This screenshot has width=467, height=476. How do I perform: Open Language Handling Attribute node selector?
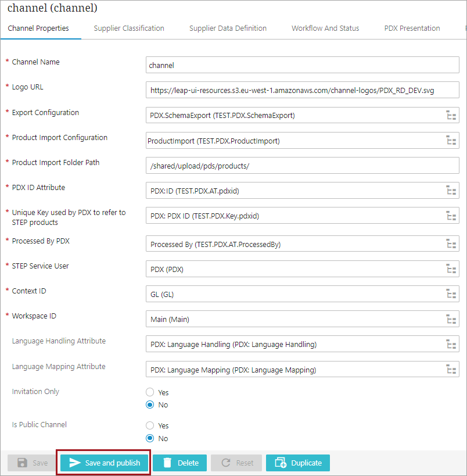click(450, 344)
